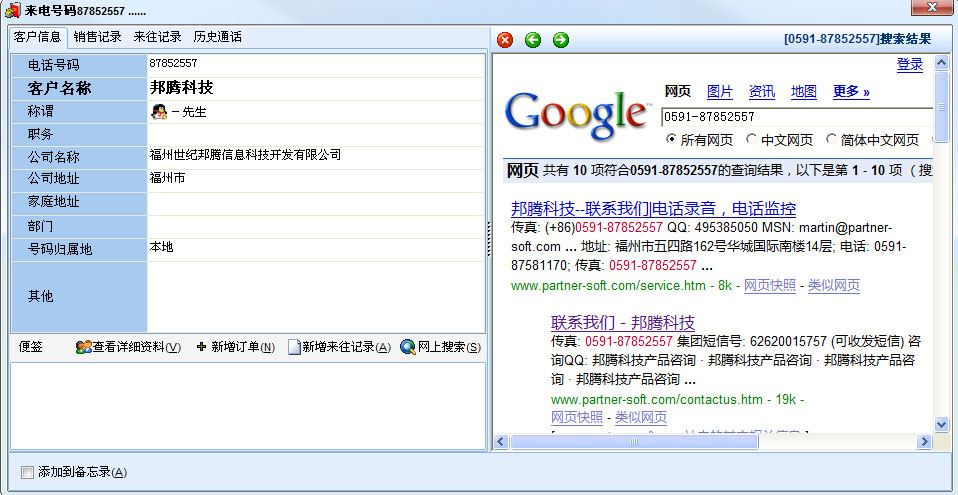958x495 pixels.
Task: Expand the 更多 » Google menu
Action: tap(851, 92)
